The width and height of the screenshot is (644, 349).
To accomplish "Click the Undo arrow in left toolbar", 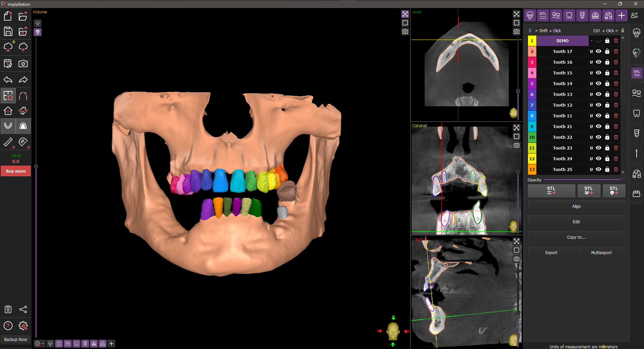I will tap(8, 80).
